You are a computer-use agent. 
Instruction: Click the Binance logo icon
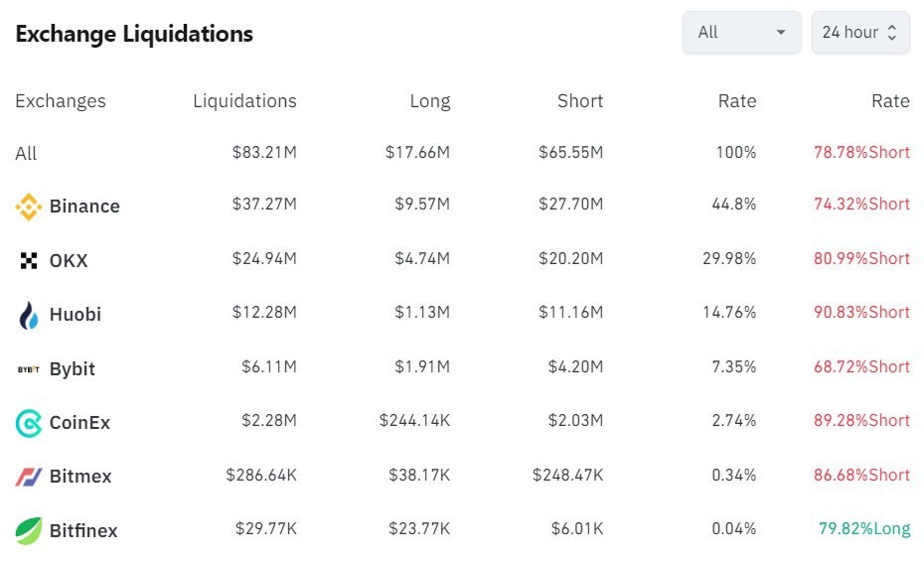click(29, 207)
